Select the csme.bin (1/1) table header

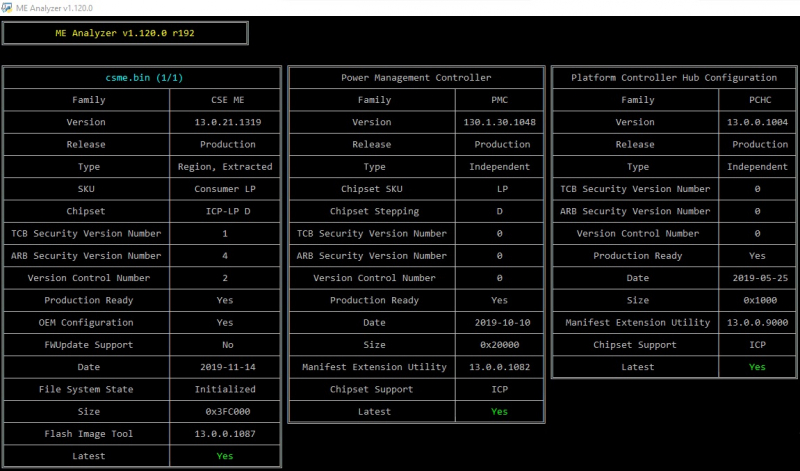(144, 78)
